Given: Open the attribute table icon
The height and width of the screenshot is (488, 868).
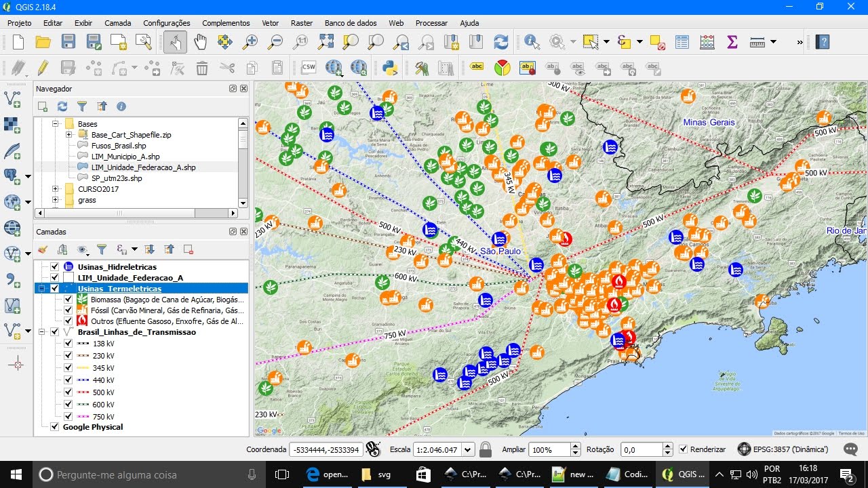Looking at the screenshot, I should pyautogui.click(x=682, y=42).
